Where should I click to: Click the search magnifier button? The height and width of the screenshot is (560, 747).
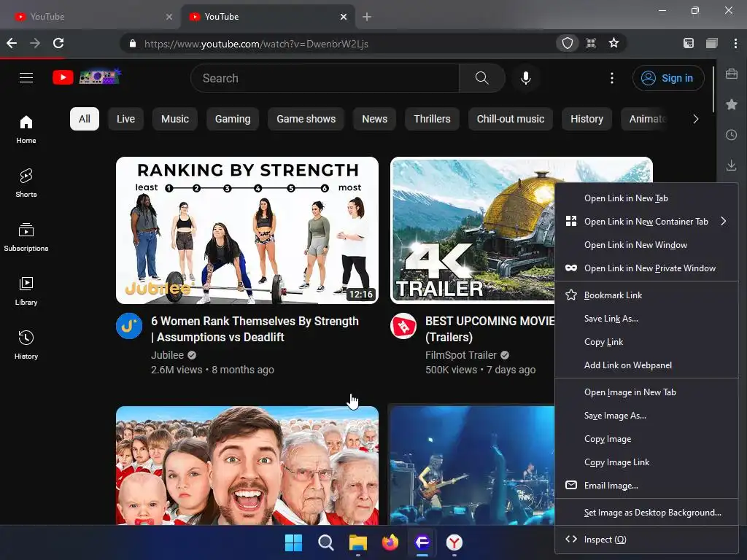click(x=481, y=78)
